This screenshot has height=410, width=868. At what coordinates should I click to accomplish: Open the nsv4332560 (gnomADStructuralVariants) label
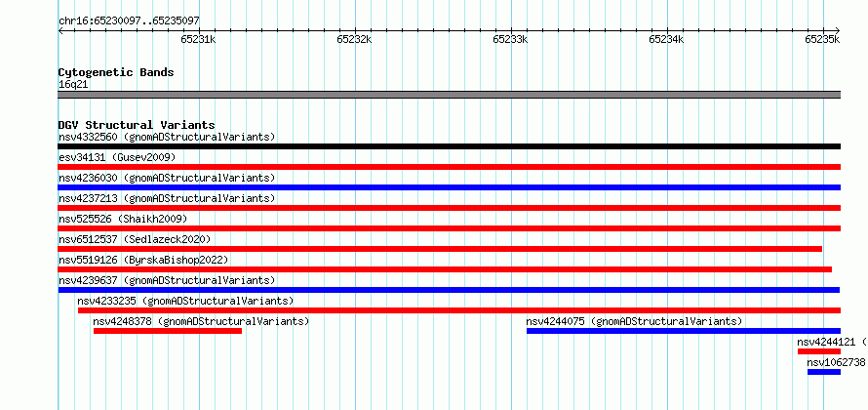pyautogui.click(x=167, y=137)
